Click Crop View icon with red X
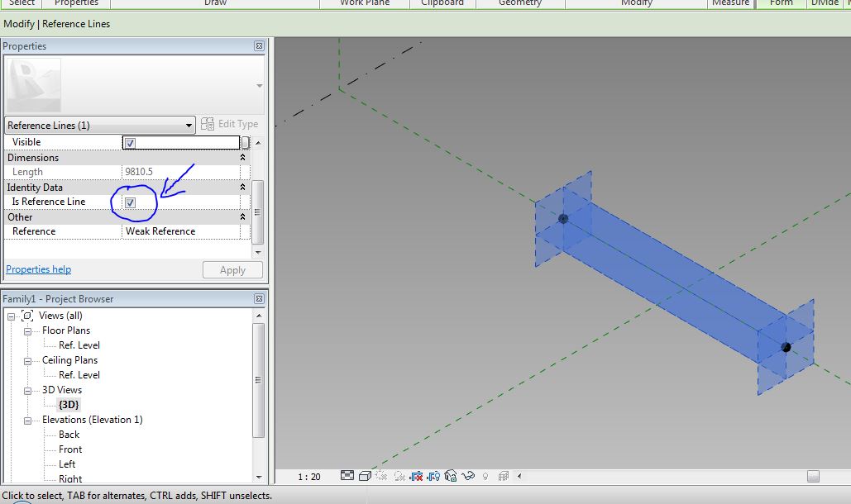This screenshot has height=504, width=851. (416, 476)
